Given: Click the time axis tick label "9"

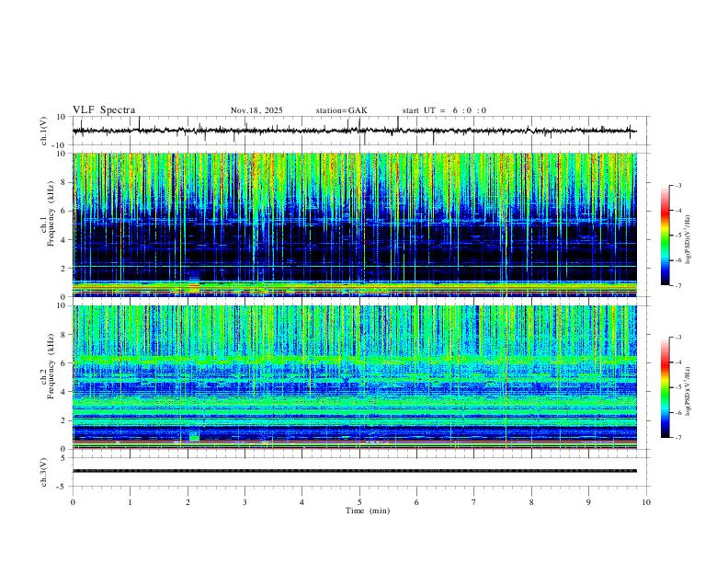Looking at the screenshot, I should pos(588,502).
